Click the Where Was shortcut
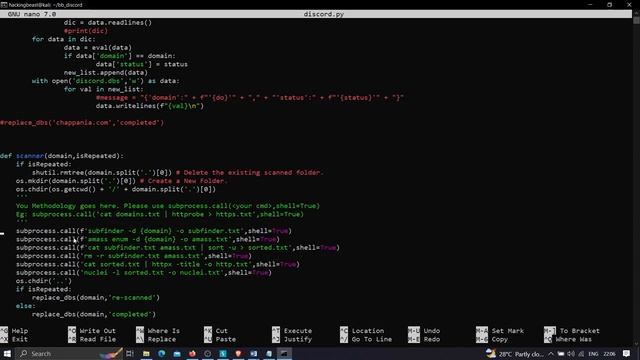Viewport: 640px width, 360px height. click(568, 339)
